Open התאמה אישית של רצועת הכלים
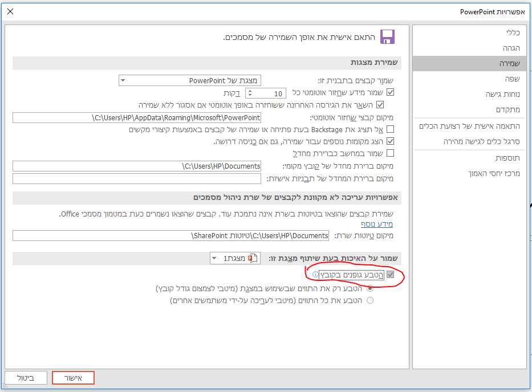This screenshot has width=532, height=392. point(469,126)
